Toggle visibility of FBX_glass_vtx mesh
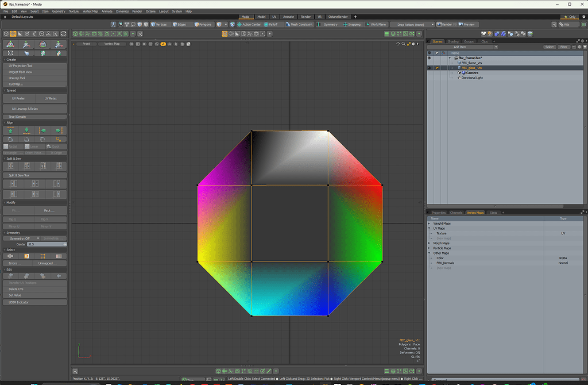This screenshot has height=385, width=588. pos(429,68)
